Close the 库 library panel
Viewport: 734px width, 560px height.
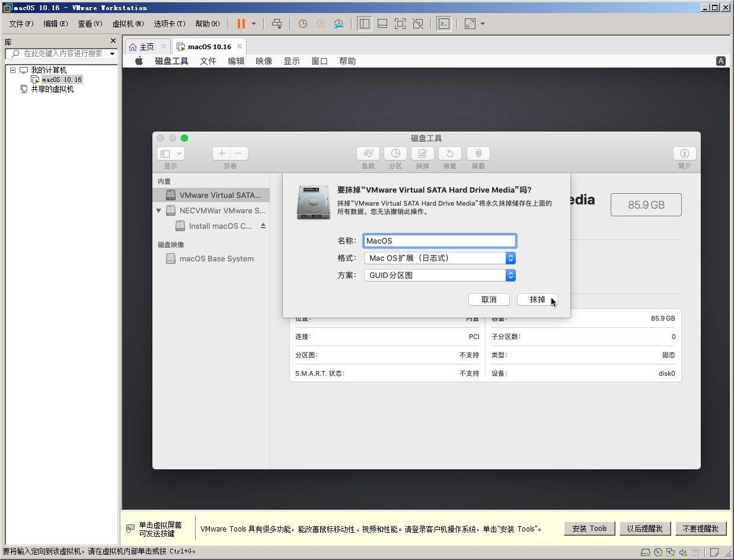113,41
